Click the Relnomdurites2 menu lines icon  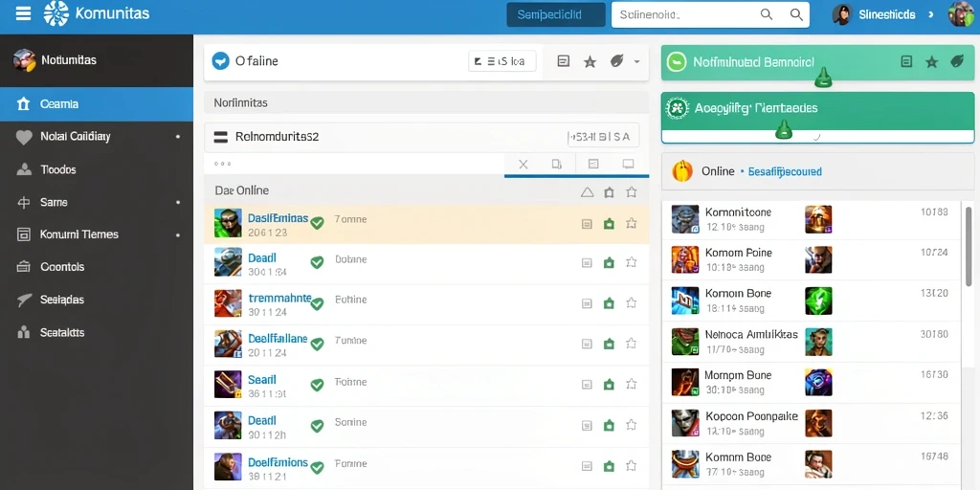click(221, 137)
